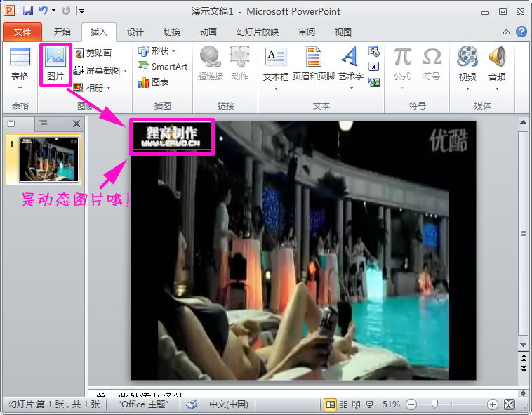The width and height of the screenshot is (532, 415).
Task: Click "Office 主题" theme status
Action: (143, 404)
